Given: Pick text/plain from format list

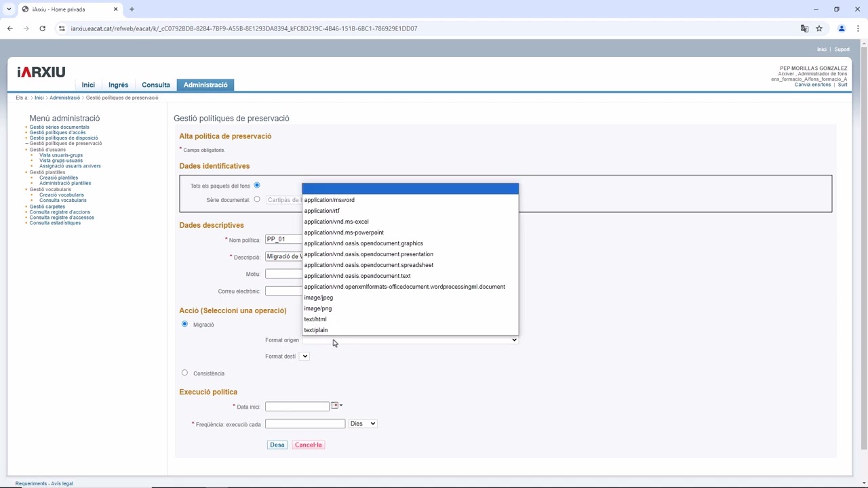Looking at the screenshot, I should 410,330.
